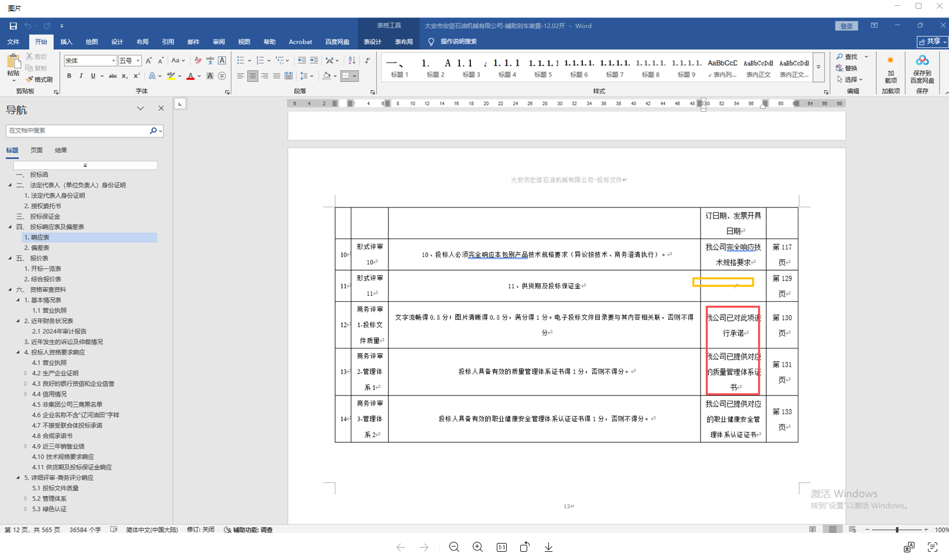This screenshot has width=949, height=560.
Task: Expand the 5.2 管理体系 navigation node
Action: click(26, 498)
